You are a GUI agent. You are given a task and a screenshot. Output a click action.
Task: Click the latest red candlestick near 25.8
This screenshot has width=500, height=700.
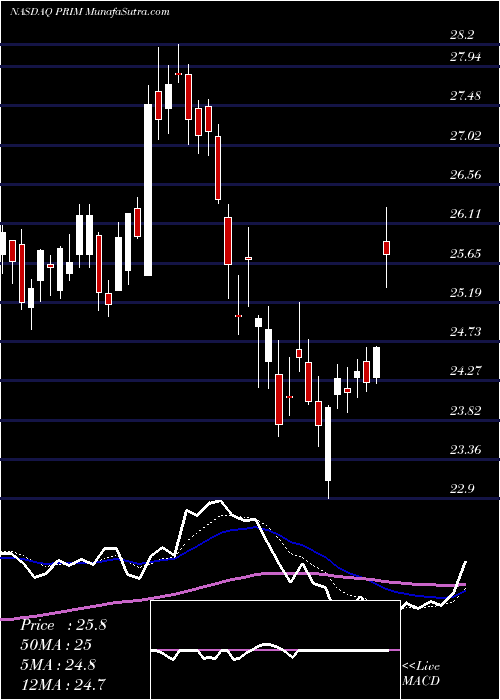click(387, 248)
